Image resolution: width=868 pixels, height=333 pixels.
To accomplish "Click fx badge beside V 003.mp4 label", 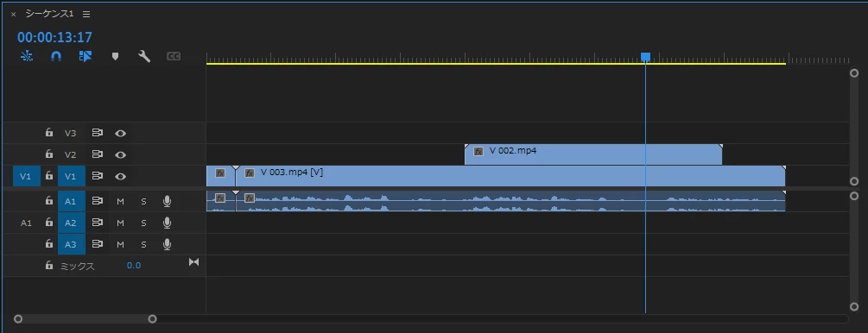I will point(250,173).
